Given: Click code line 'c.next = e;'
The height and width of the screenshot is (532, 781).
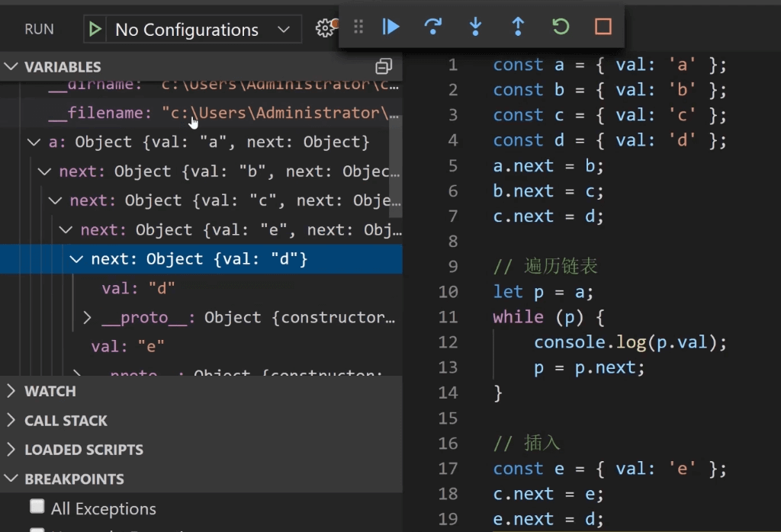Looking at the screenshot, I should click(548, 494).
